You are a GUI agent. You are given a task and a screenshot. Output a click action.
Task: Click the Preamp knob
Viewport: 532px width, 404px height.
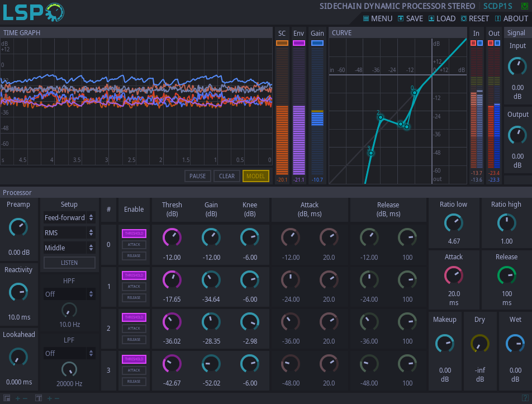[18, 227]
